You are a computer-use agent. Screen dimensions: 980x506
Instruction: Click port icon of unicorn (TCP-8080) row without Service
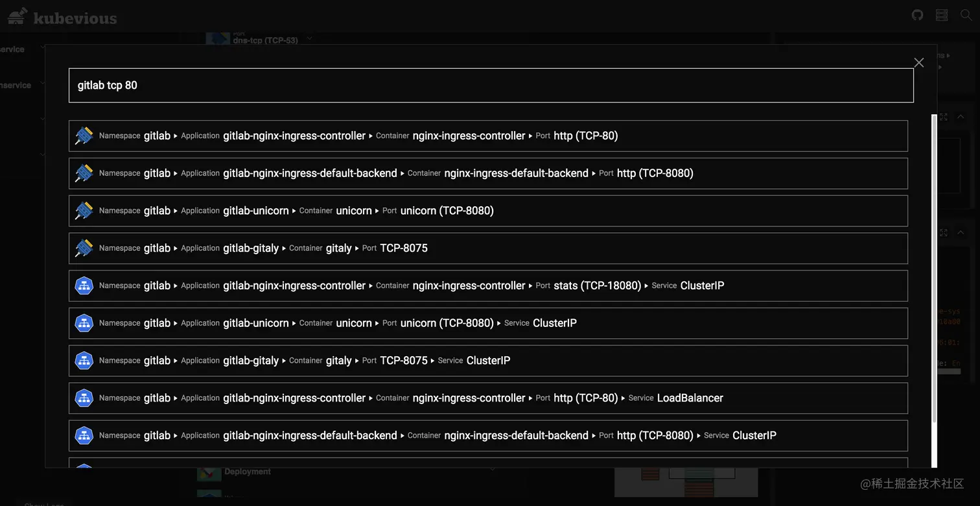(x=84, y=211)
